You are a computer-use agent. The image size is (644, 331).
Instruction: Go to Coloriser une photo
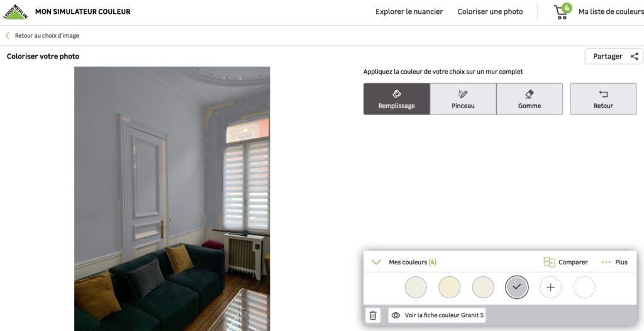(490, 12)
